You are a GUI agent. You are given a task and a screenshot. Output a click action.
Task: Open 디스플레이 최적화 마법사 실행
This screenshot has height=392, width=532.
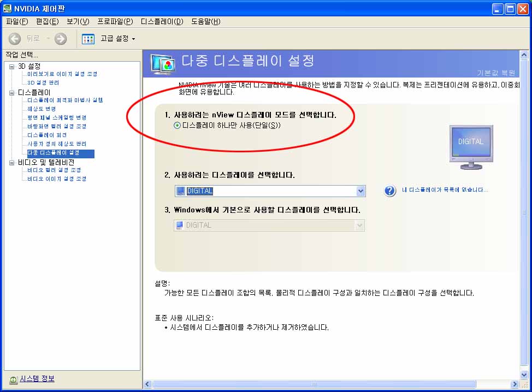pos(65,100)
